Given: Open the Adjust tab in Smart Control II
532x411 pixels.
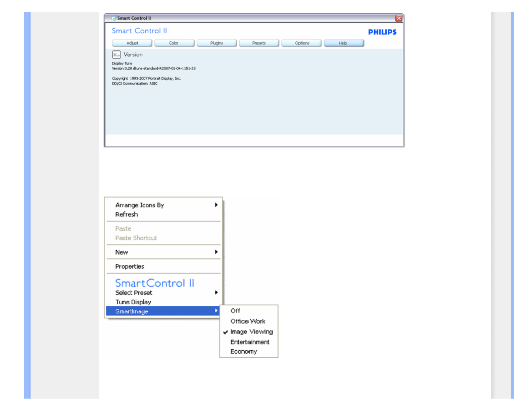Looking at the screenshot, I should click(x=132, y=43).
